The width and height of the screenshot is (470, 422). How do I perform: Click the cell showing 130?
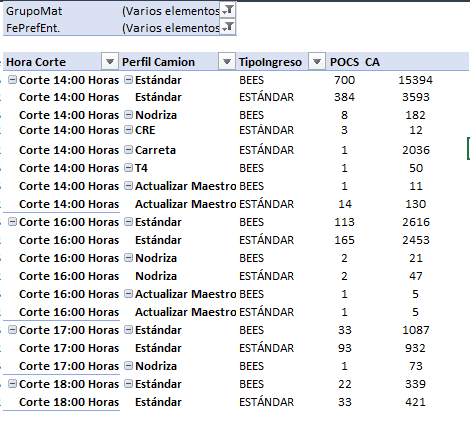(x=416, y=204)
